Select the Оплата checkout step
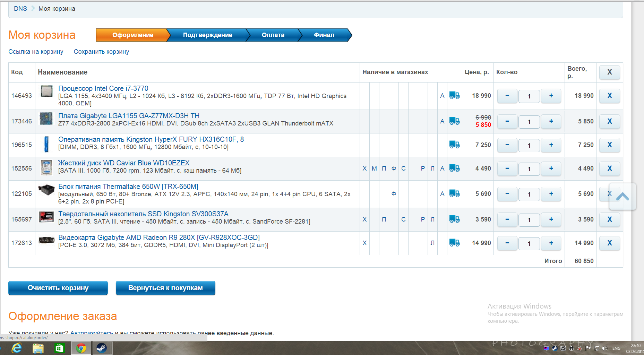This screenshot has width=644, height=355. (x=273, y=35)
